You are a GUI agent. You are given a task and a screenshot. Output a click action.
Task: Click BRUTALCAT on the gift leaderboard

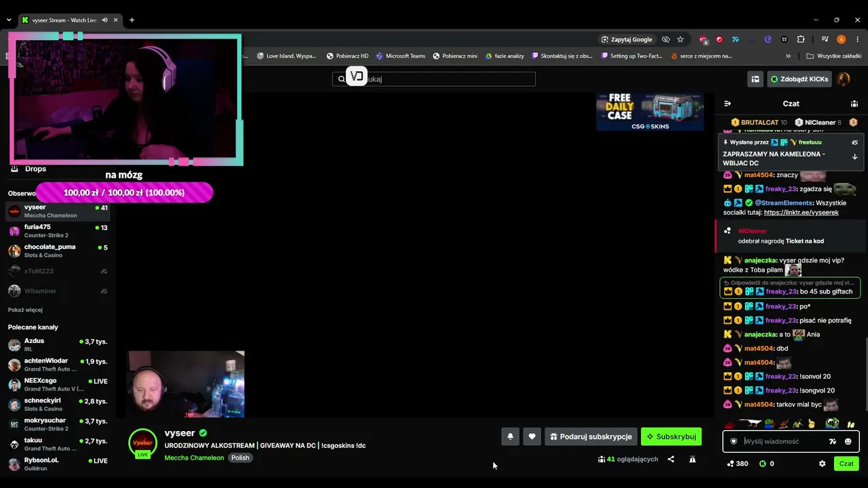[x=759, y=123]
